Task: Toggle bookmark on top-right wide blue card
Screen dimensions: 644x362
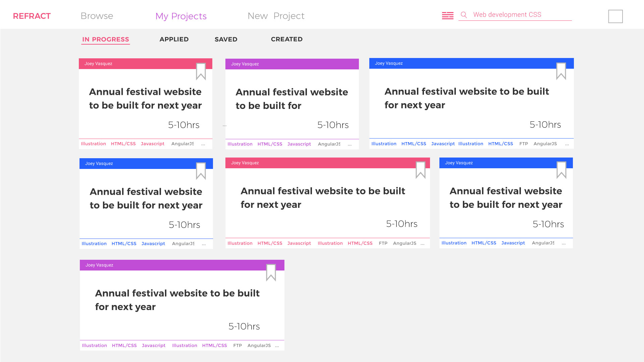Action: tap(561, 71)
